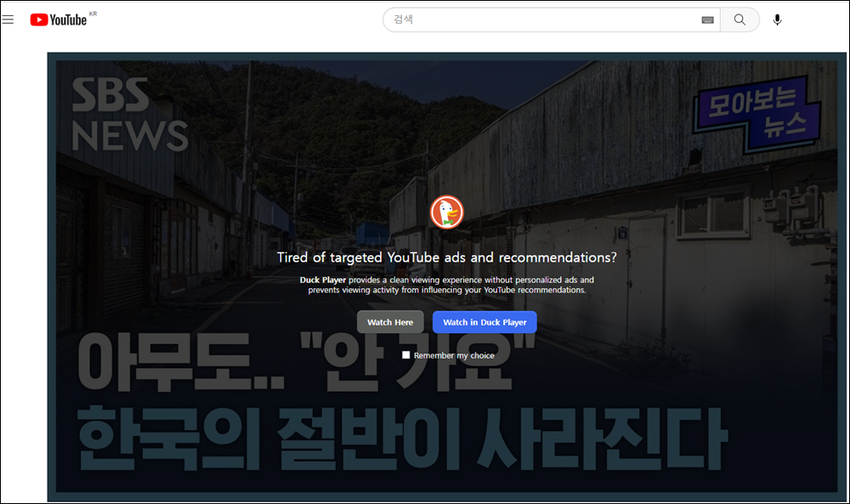
Task: Click the 모아보는 뉴스 badge in video
Action: (756, 113)
